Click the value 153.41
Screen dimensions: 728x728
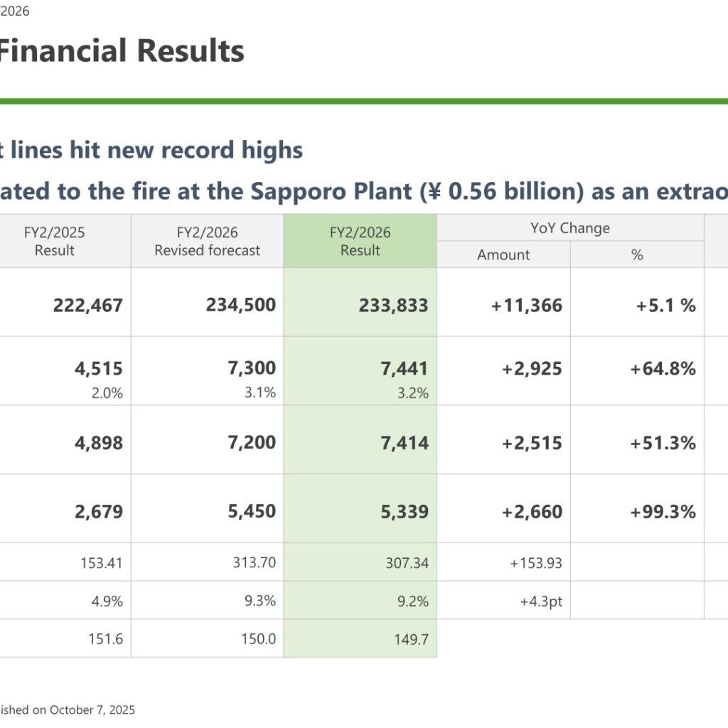[102, 563]
